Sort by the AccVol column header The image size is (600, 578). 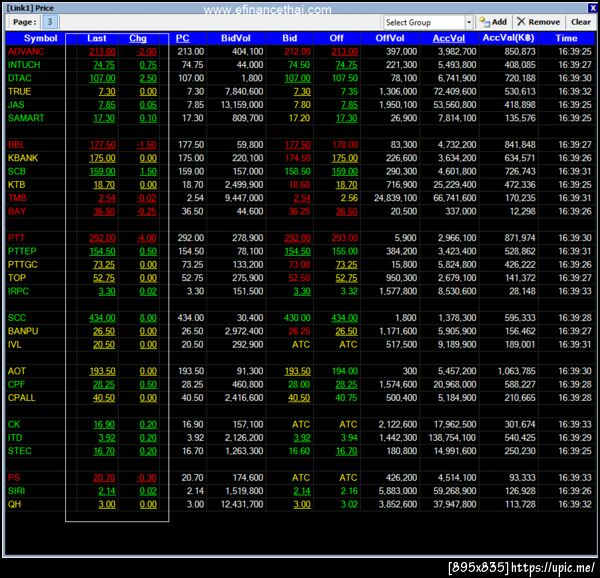point(449,38)
